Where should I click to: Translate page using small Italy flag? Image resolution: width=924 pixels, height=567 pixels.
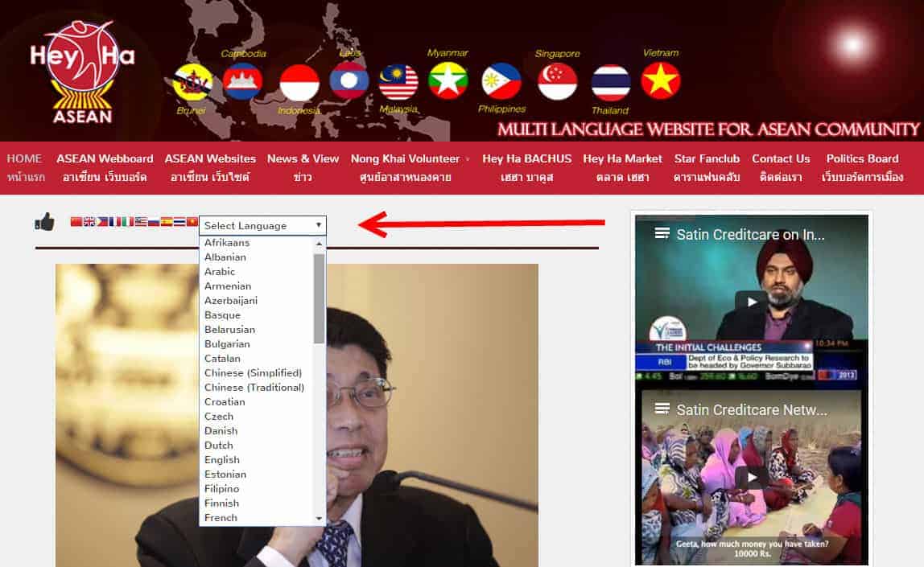[128, 221]
